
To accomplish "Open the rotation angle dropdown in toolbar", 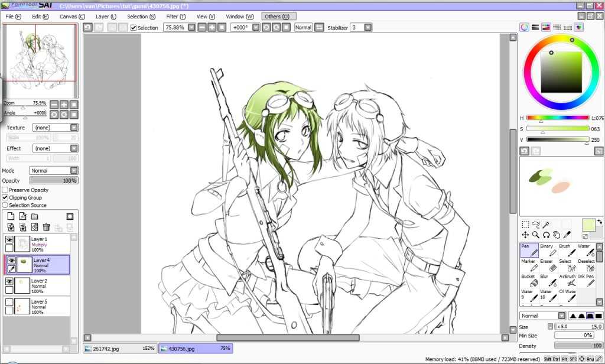I will pyautogui.click(x=256, y=27).
